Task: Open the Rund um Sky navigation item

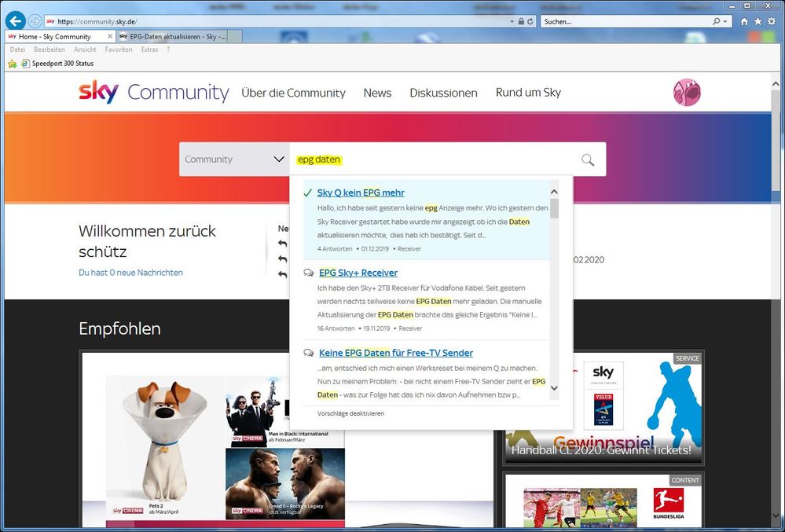Action: click(528, 93)
